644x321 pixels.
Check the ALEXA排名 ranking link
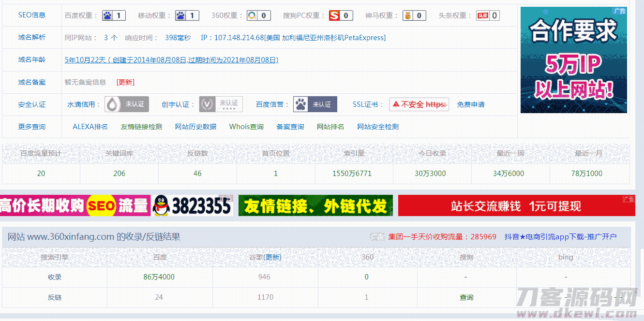(90, 126)
